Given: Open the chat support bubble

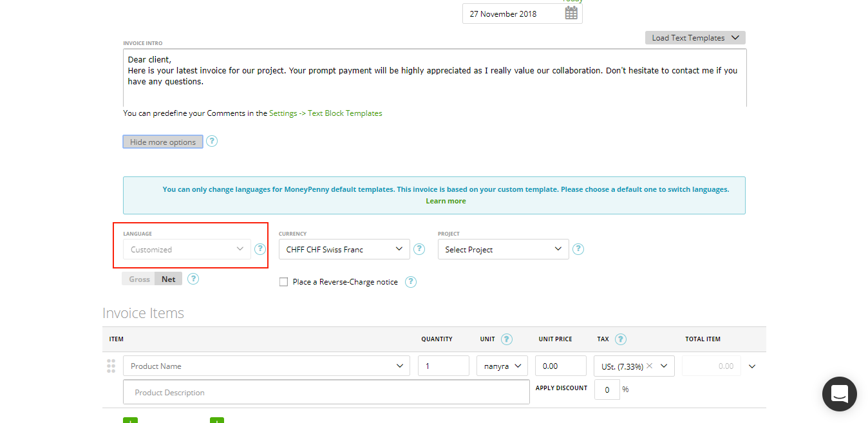Looking at the screenshot, I should pyautogui.click(x=839, y=393).
